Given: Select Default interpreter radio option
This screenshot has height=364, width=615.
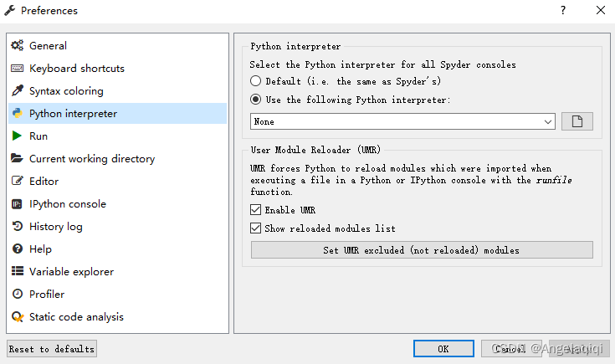Looking at the screenshot, I should [x=256, y=81].
